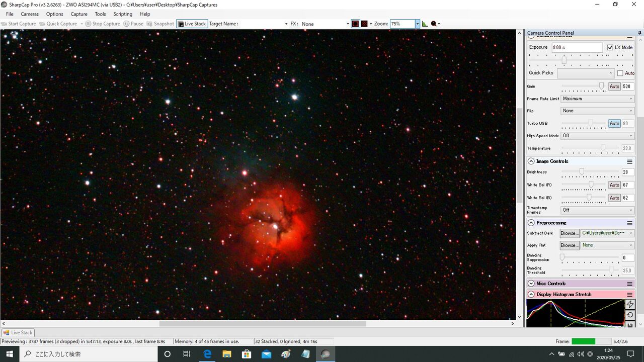The height and width of the screenshot is (362, 644).
Task: Click the Stop Capture toolbar button
Action: (x=103, y=24)
